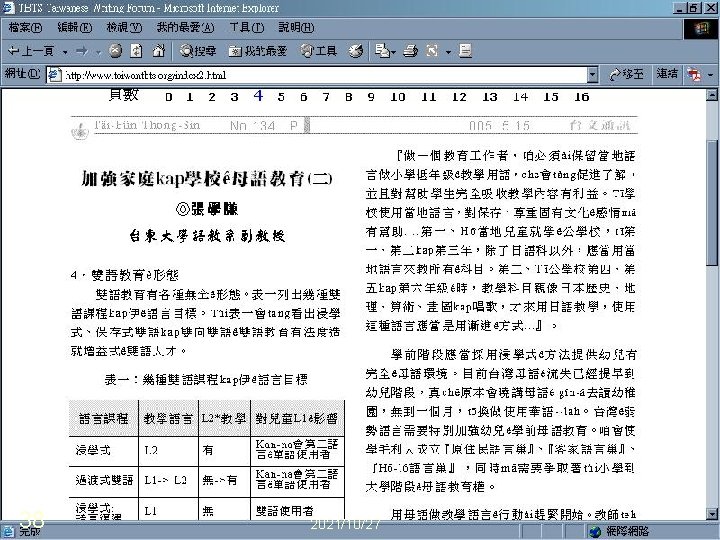720x540 pixels.
Task: Open the Search (搜尋) toolbar button
Action: point(198,51)
